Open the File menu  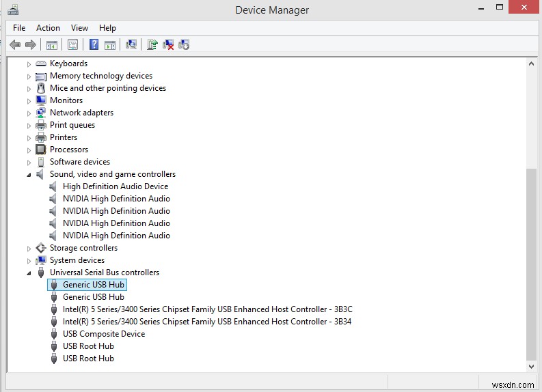pyautogui.click(x=19, y=28)
